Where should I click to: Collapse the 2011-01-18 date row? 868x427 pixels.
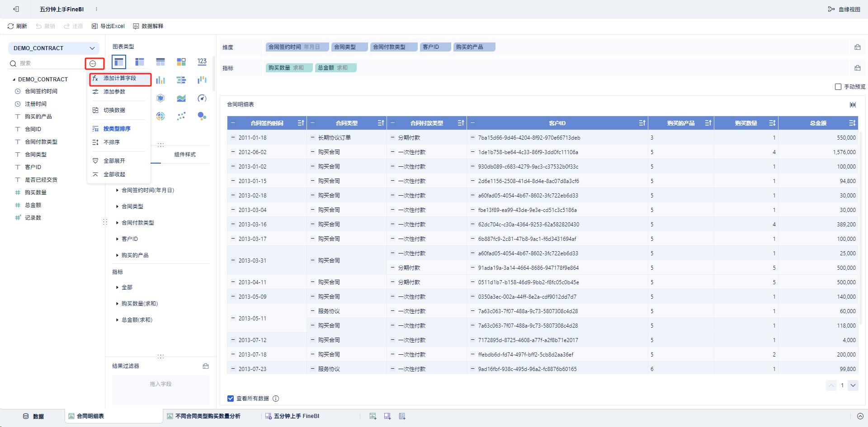point(233,137)
